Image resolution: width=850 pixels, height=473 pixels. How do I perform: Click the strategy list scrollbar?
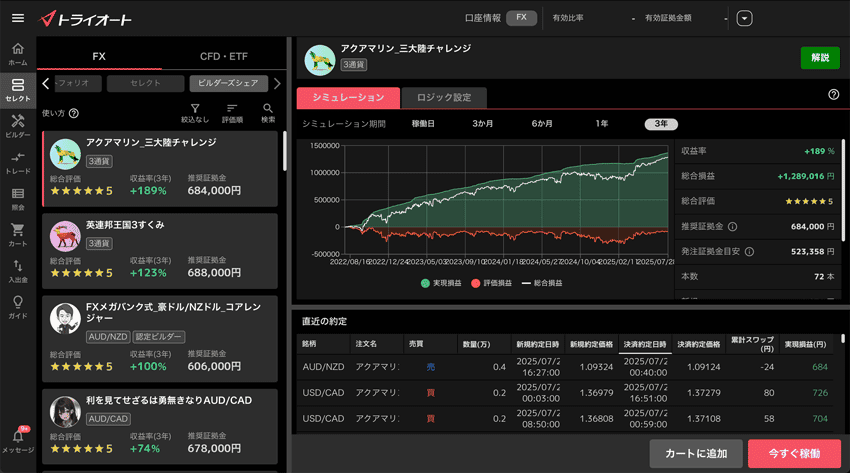pyautogui.click(x=285, y=151)
